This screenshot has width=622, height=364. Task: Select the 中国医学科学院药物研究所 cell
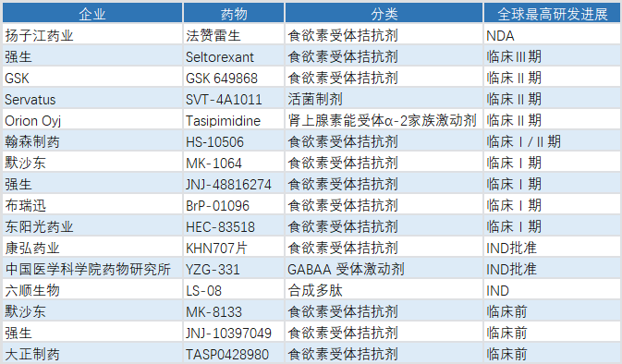[92, 269]
